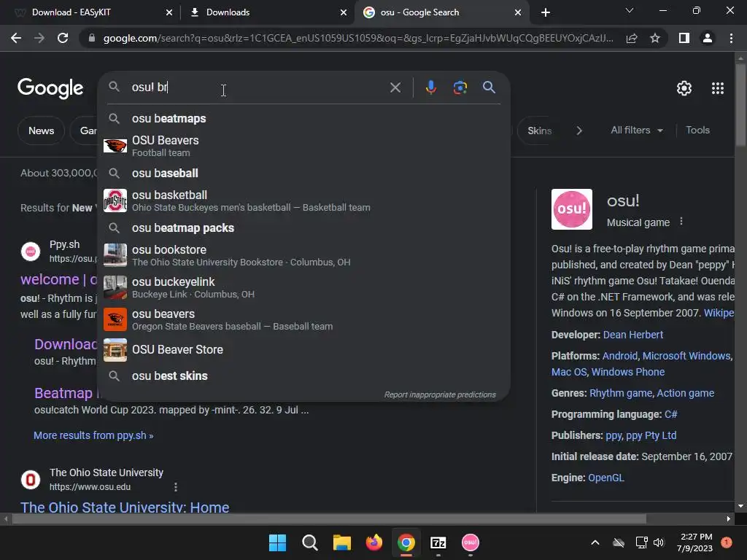Open osu! app from the taskbar

(471, 542)
